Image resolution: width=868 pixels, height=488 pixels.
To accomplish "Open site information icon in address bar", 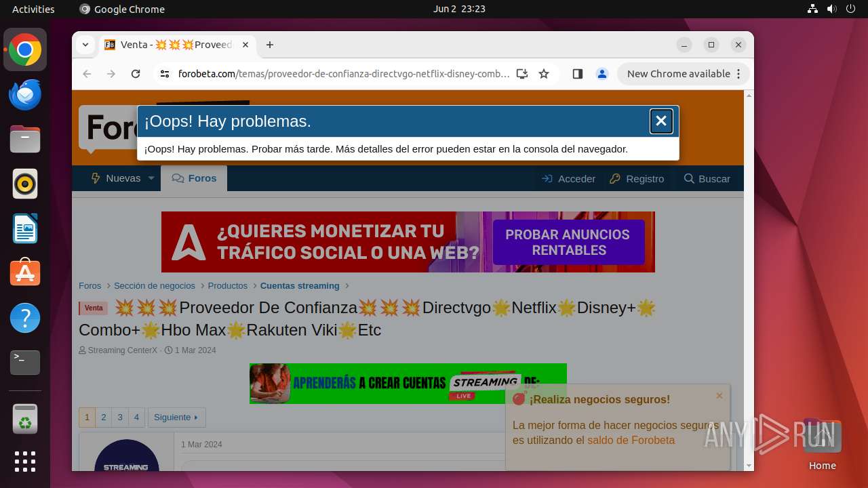I will pos(165,74).
